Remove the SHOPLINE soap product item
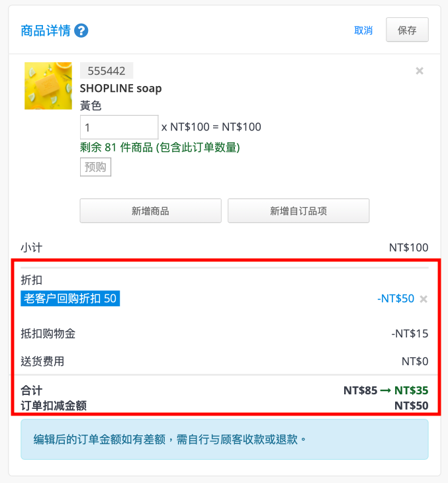This screenshot has height=483, width=448. [420, 71]
